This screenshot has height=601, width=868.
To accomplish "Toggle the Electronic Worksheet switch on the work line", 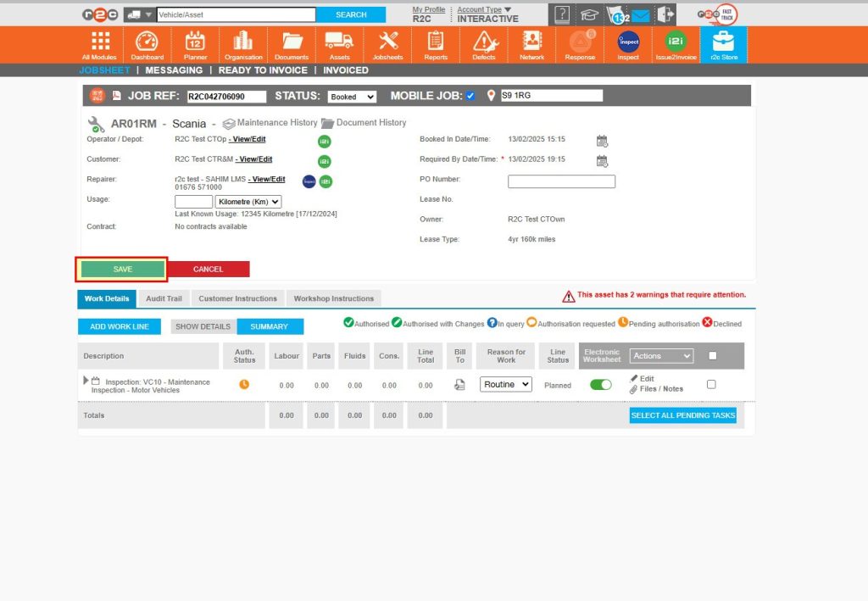I will coord(600,384).
